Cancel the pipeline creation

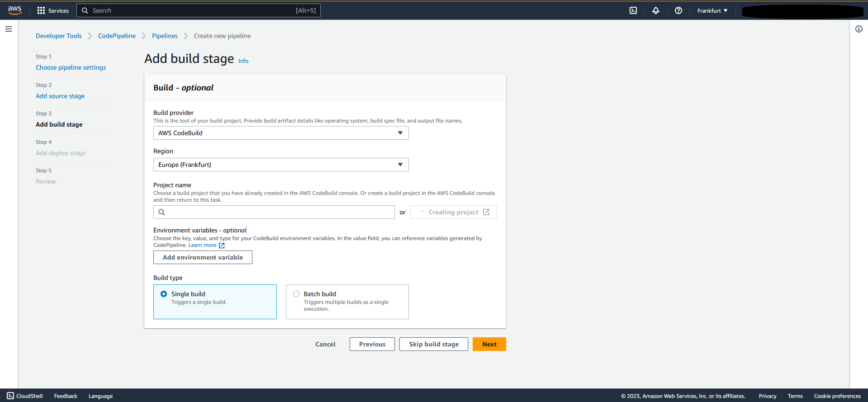point(325,344)
